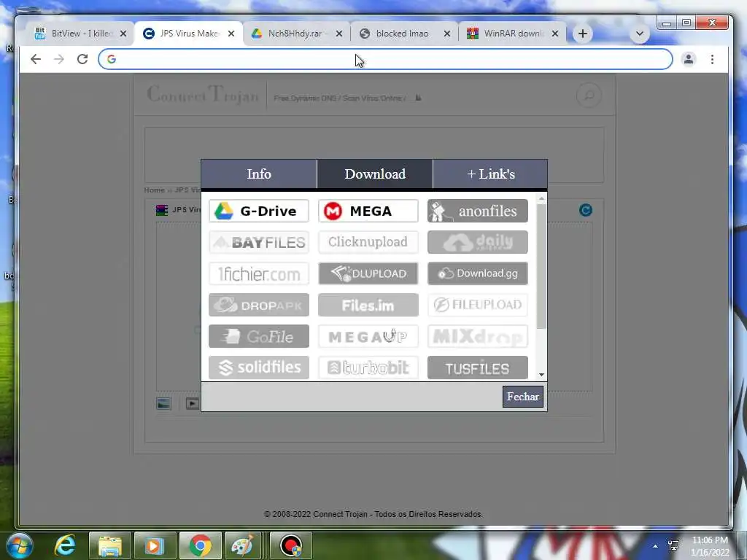Viewport: 747px width, 560px height.
Task: Open the image gallery icon below post
Action: [164, 403]
